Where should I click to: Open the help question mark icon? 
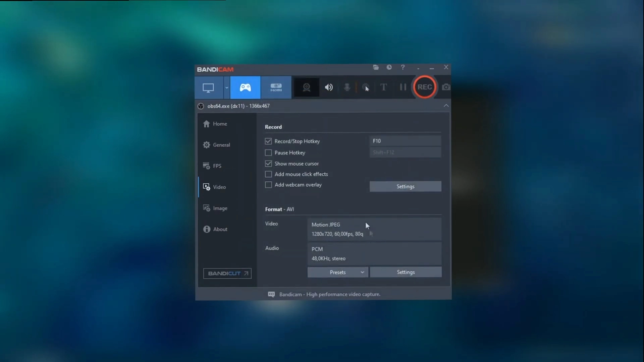(403, 67)
